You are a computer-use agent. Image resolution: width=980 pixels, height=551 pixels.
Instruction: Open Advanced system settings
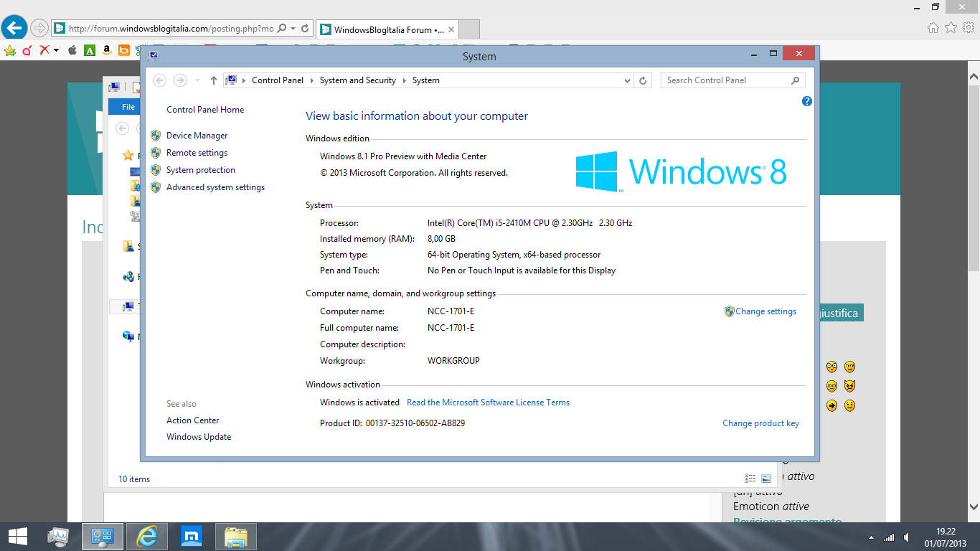[215, 187]
